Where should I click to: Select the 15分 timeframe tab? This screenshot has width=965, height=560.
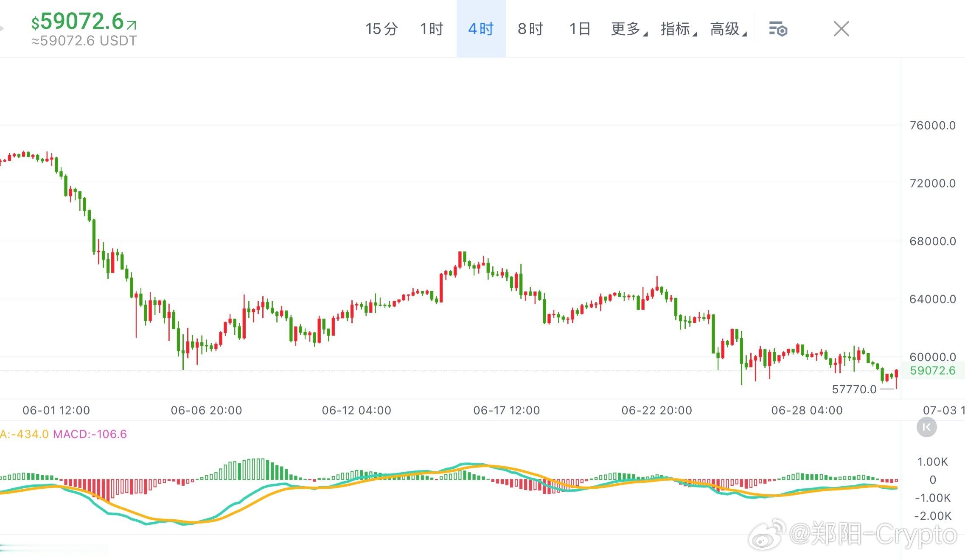tap(382, 29)
